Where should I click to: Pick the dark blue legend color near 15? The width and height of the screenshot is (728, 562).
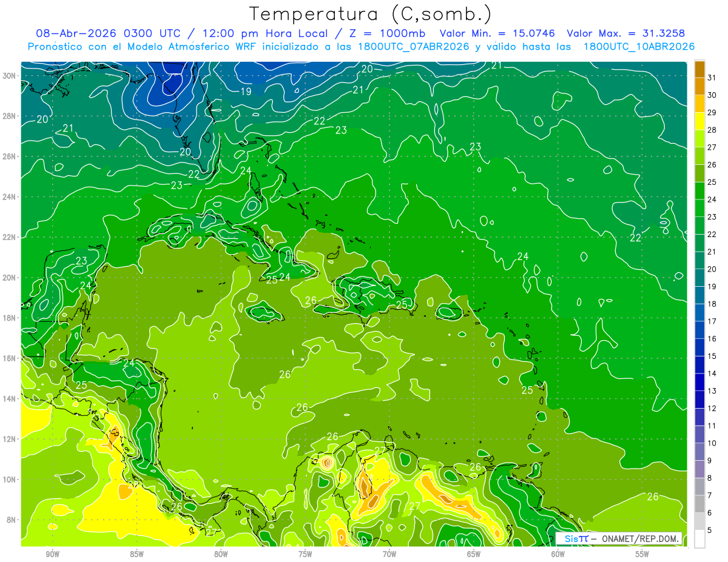(699, 347)
